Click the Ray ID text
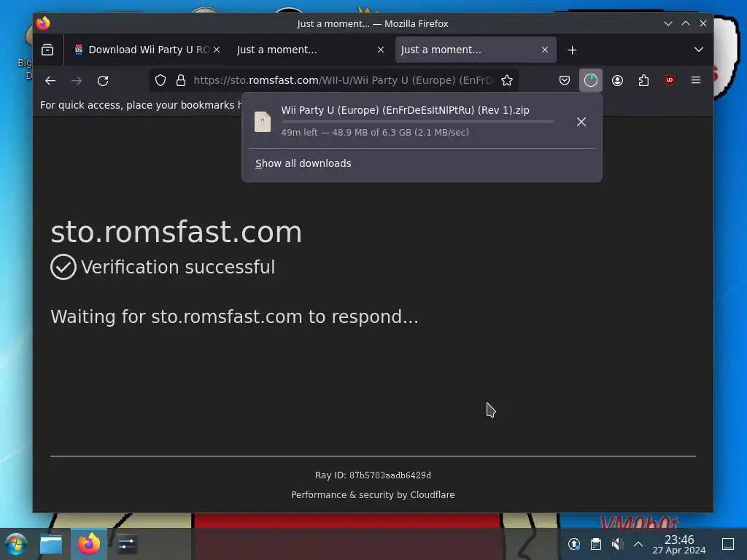The height and width of the screenshot is (560, 747). pos(373,475)
